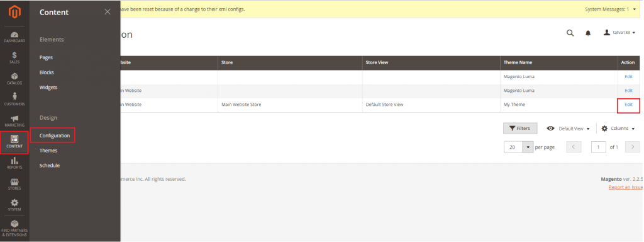Image resolution: width=644 pixels, height=242 pixels.
Task: Open Find Partners & Extensions
Action: tap(14, 228)
